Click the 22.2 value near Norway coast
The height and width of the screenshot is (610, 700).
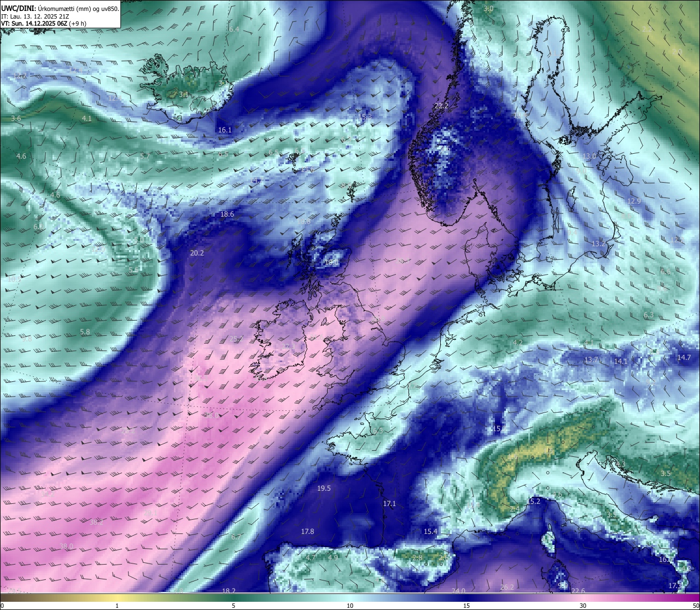441,106
